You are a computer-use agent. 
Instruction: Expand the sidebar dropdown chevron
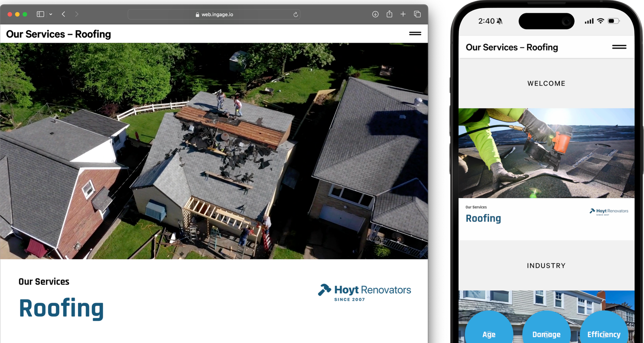[51, 14]
